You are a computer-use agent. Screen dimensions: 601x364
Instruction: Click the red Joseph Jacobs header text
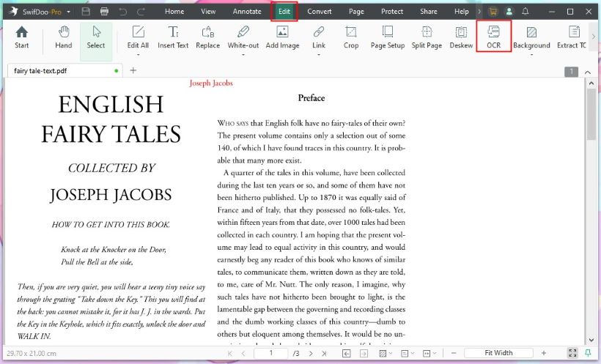click(211, 83)
